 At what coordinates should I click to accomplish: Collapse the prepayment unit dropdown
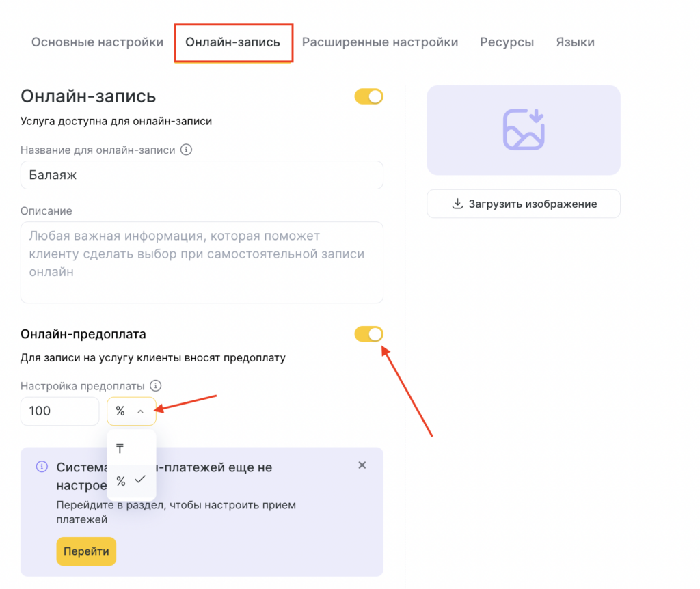[x=131, y=411]
